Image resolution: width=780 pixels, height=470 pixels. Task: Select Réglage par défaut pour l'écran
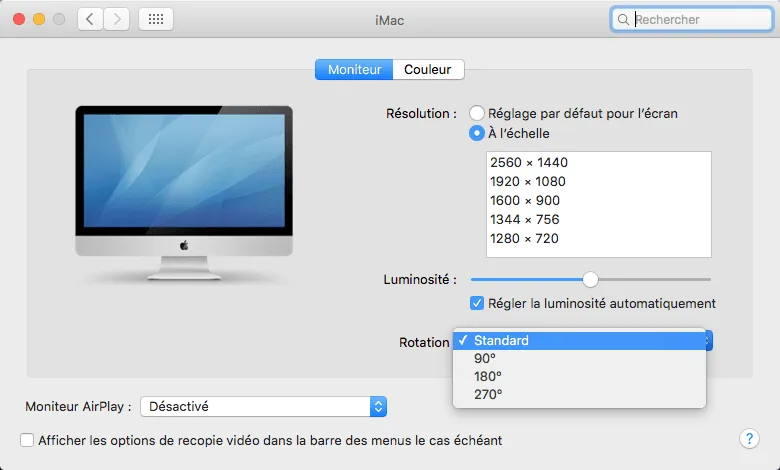(477, 113)
